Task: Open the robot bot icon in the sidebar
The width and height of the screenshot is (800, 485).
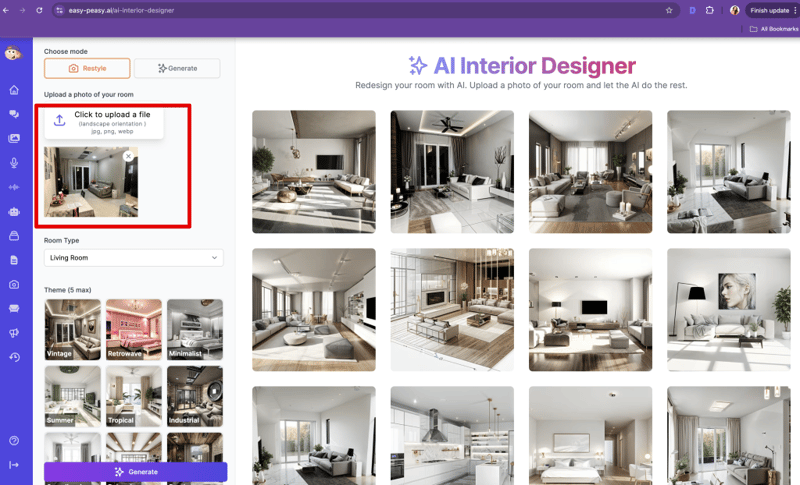Action: [x=14, y=211]
